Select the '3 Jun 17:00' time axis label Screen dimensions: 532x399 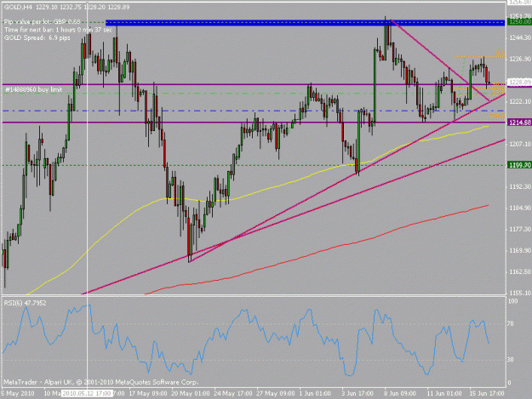tap(358, 393)
